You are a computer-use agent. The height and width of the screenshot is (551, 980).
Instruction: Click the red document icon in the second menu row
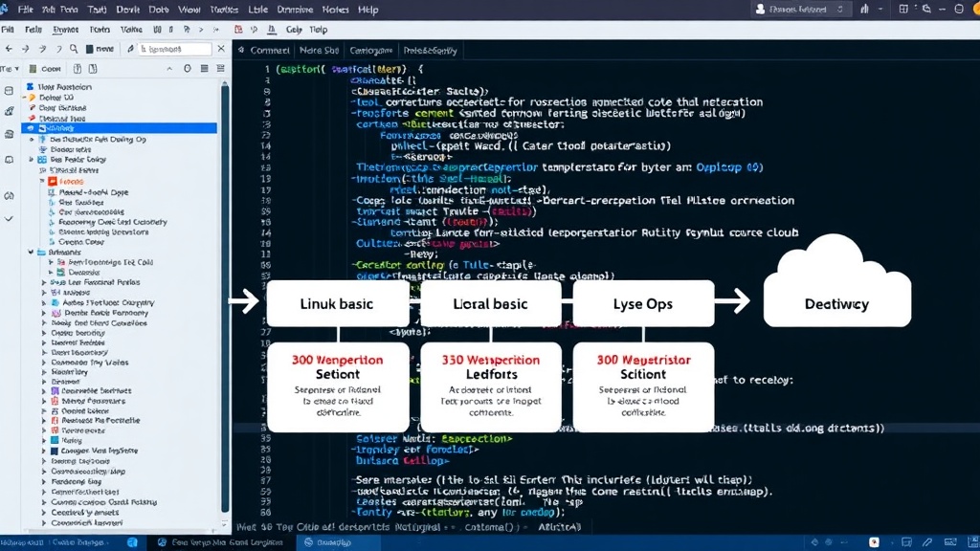[238, 30]
